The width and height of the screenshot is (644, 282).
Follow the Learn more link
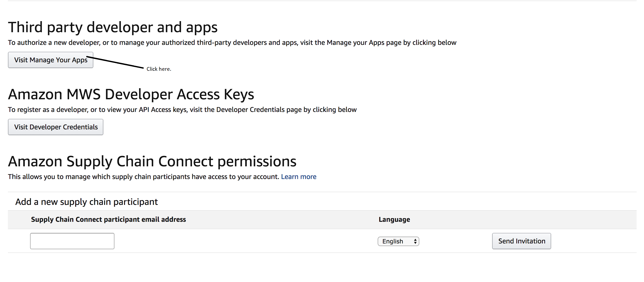coord(299,177)
